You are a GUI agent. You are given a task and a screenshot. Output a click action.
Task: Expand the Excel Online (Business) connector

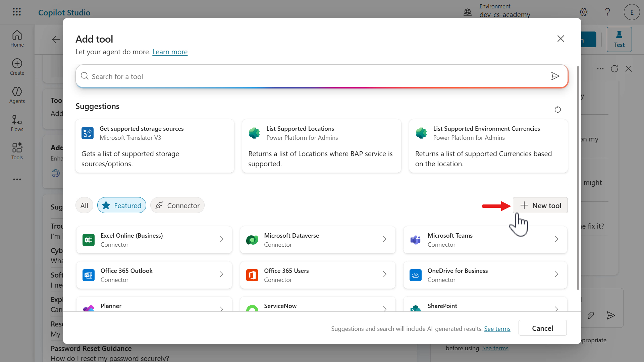click(x=154, y=240)
